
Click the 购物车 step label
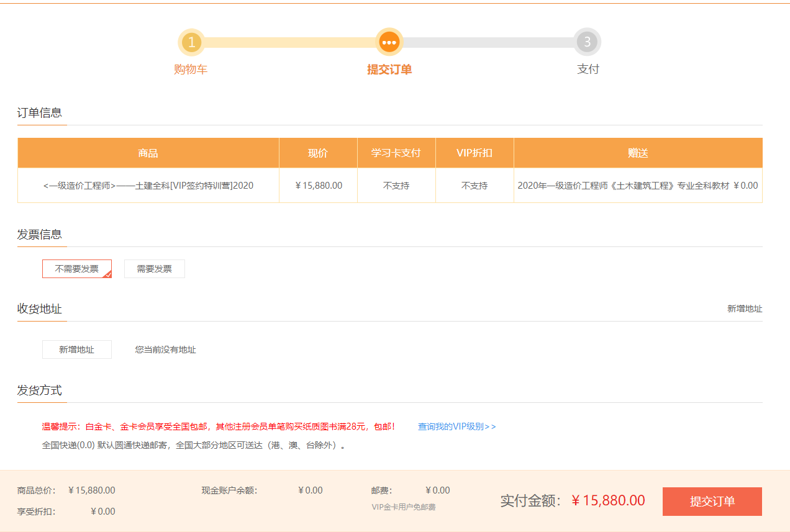click(x=192, y=69)
